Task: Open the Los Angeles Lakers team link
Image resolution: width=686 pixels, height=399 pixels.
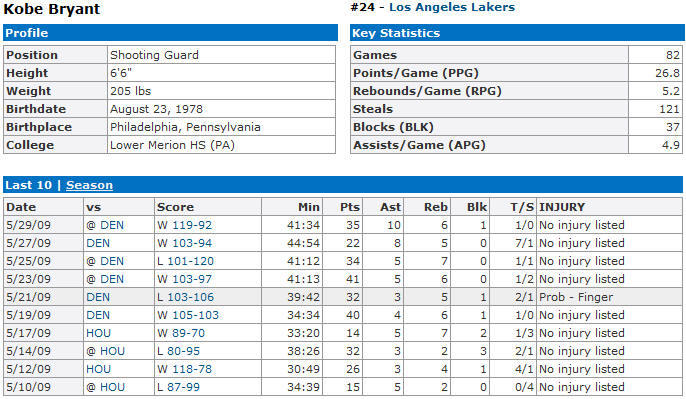Action: pos(452,7)
